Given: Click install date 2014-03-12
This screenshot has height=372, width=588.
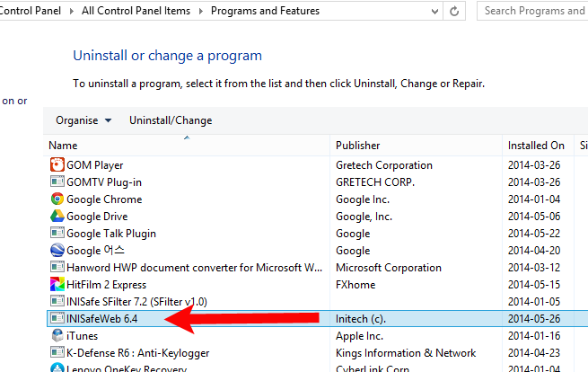Looking at the screenshot, I should tap(534, 268).
